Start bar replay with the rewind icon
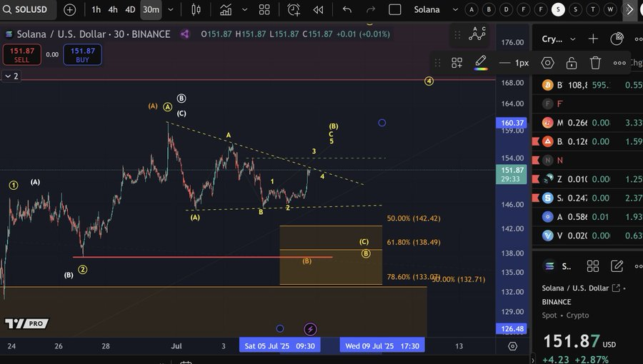643x364 pixels. pyautogui.click(x=318, y=9)
